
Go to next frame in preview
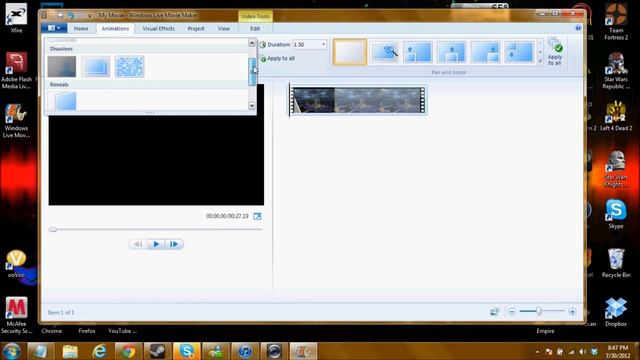[x=174, y=244]
